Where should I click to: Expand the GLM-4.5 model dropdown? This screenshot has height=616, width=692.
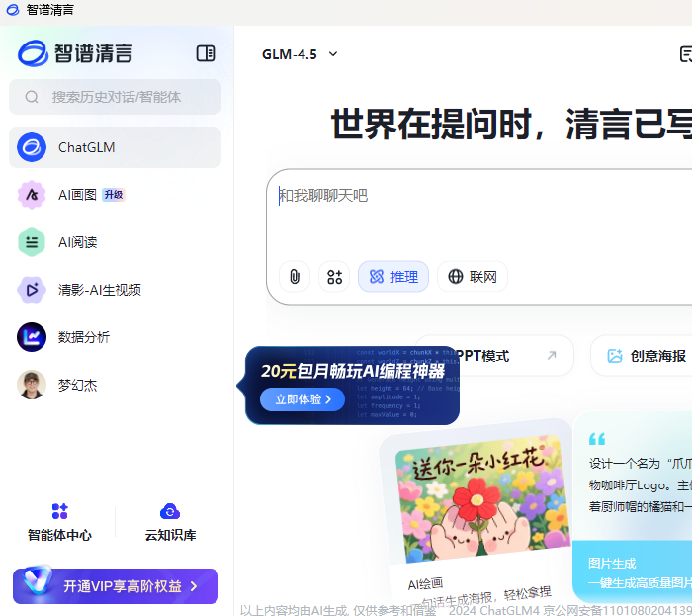point(300,54)
